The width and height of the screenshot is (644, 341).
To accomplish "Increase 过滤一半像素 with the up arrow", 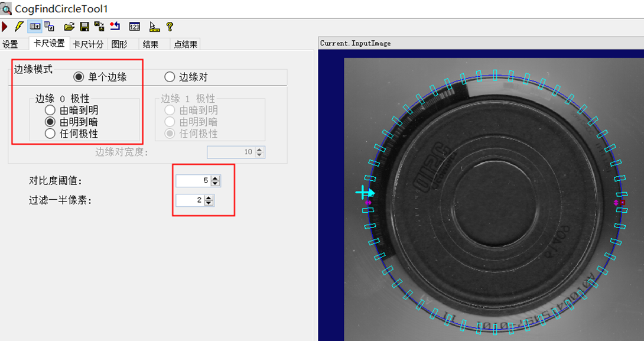I will point(209,197).
